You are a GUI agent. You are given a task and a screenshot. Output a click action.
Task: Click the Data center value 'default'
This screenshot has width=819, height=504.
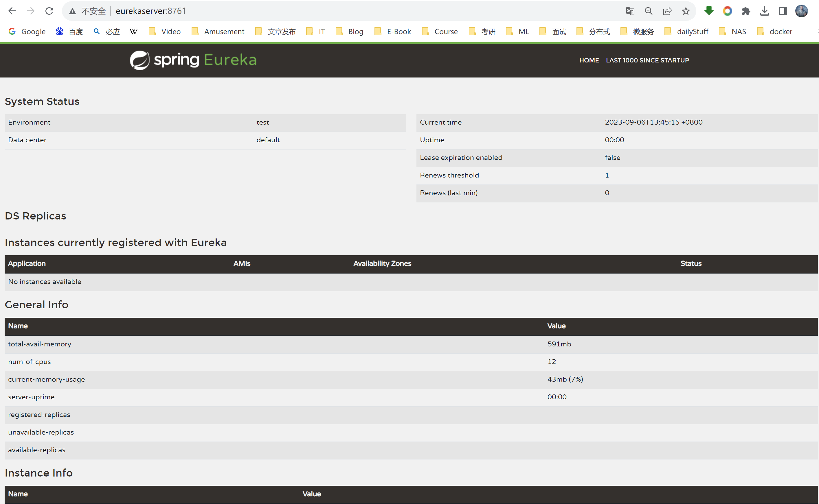(x=268, y=140)
